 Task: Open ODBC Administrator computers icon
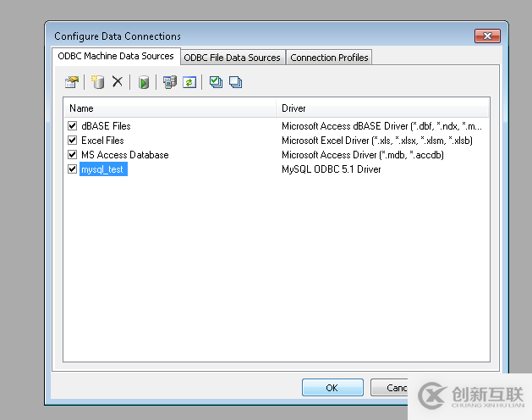[170, 82]
